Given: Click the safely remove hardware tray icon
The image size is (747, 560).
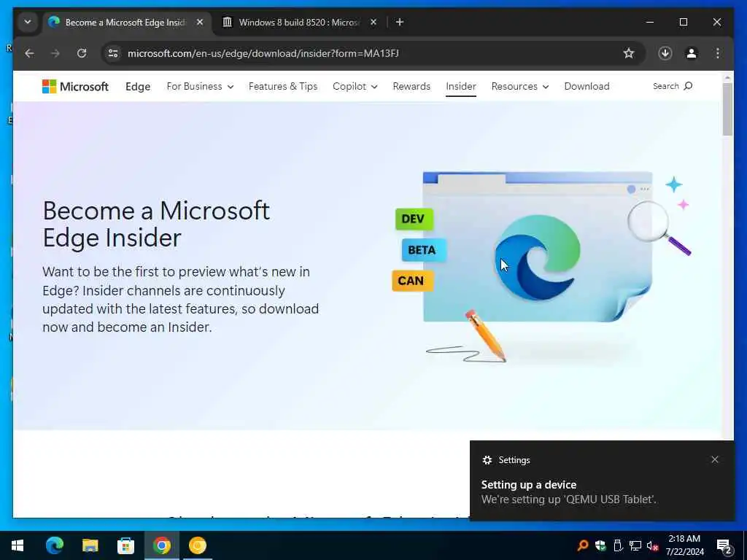Looking at the screenshot, I should [618, 545].
